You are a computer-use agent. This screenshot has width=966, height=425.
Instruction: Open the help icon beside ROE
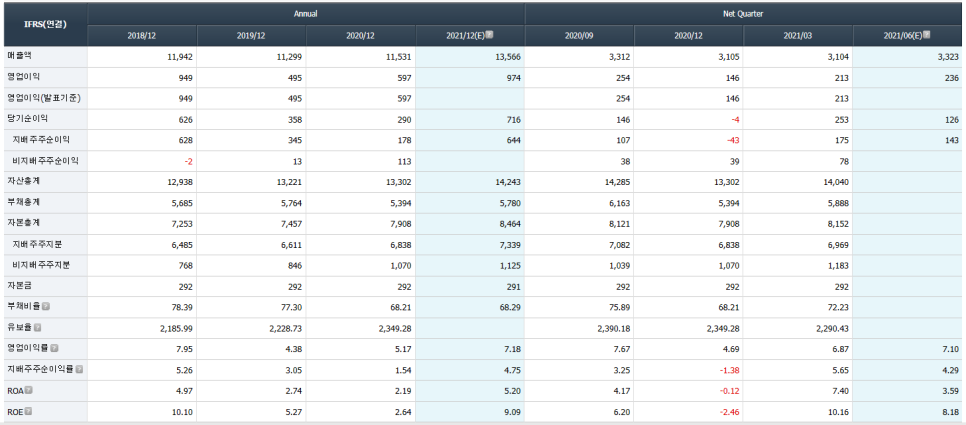[28, 411]
